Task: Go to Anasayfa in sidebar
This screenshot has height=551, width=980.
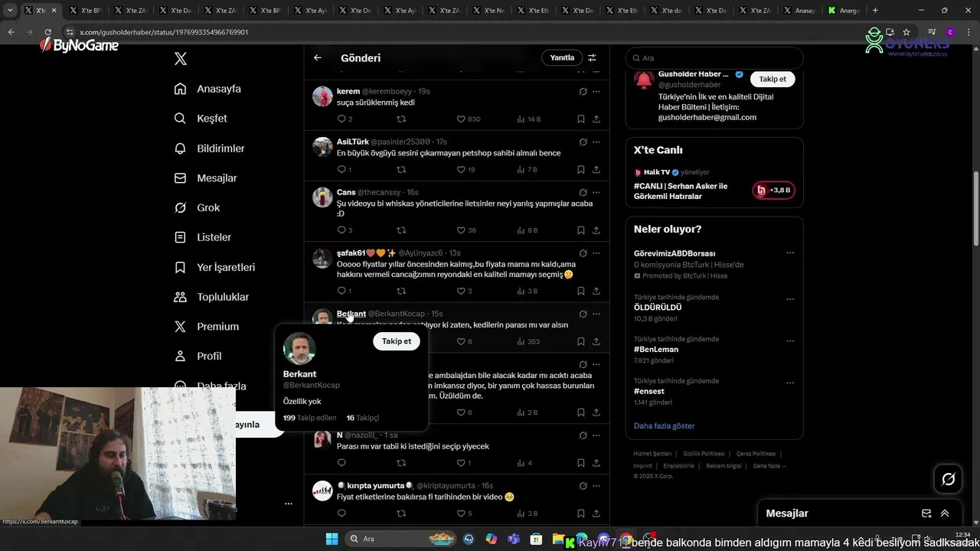Action: pyautogui.click(x=207, y=89)
